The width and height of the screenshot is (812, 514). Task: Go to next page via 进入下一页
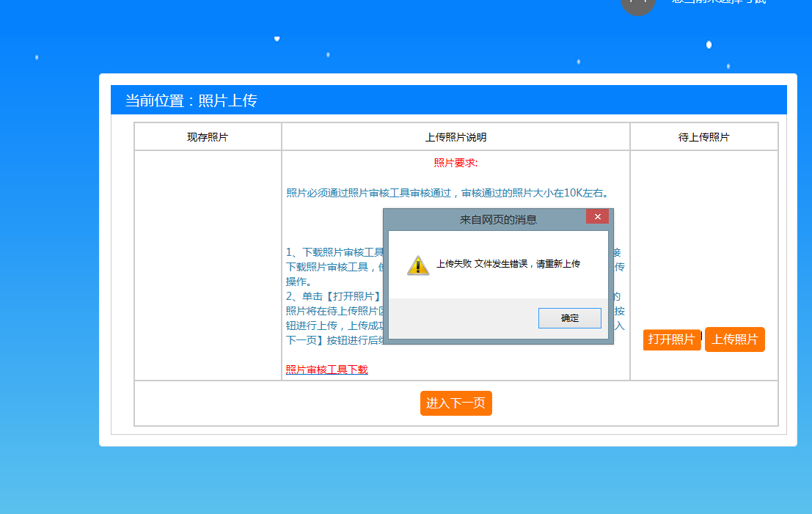456,403
